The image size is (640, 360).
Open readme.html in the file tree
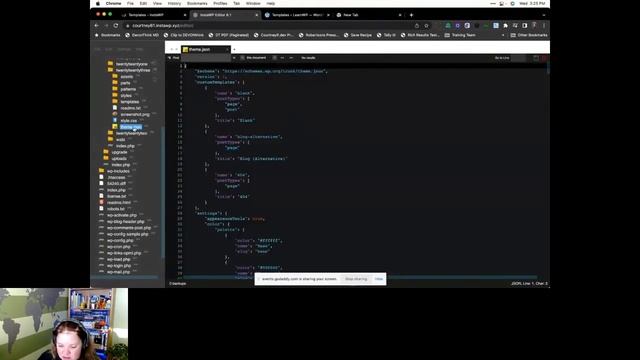[x=119, y=202]
